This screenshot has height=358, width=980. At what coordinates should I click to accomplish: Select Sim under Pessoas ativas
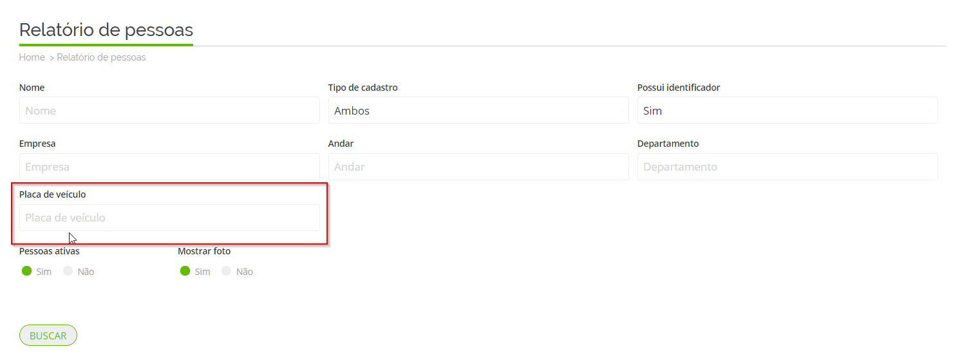tap(27, 271)
